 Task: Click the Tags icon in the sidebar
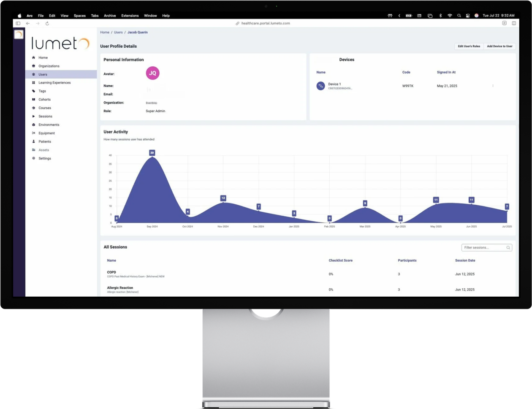pos(34,91)
